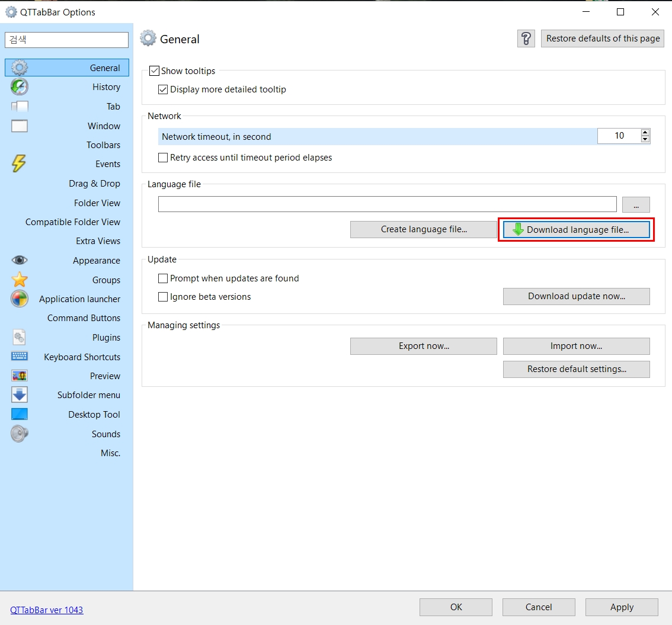Click Create language file button
Image resolution: width=672 pixels, height=625 pixels.
coord(424,229)
